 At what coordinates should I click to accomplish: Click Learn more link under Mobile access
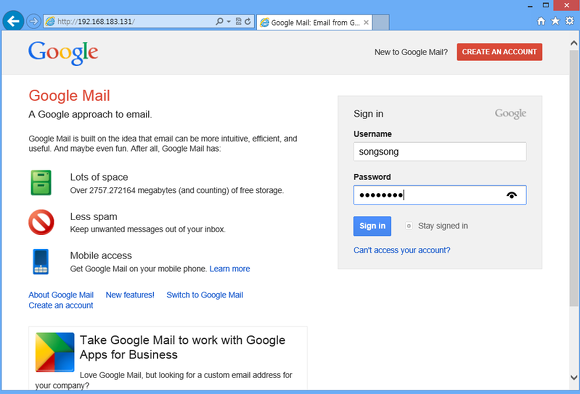(230, 269)
